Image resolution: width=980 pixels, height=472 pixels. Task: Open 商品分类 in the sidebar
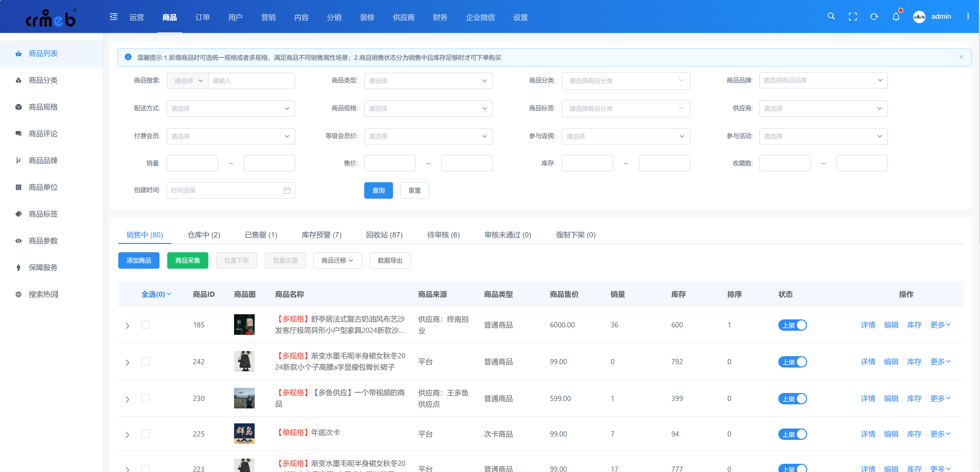[51, 80]
